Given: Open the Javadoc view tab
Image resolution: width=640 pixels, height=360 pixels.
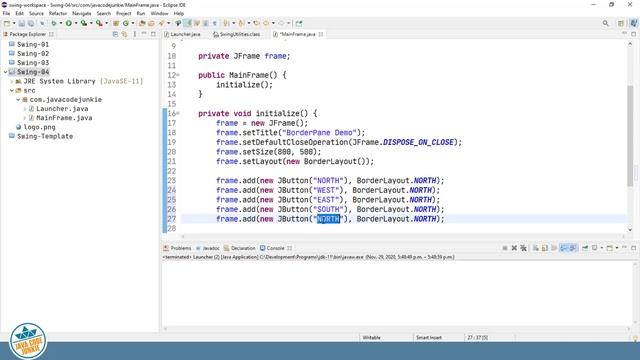Looking at the screenshot, I should pos(208,248).
